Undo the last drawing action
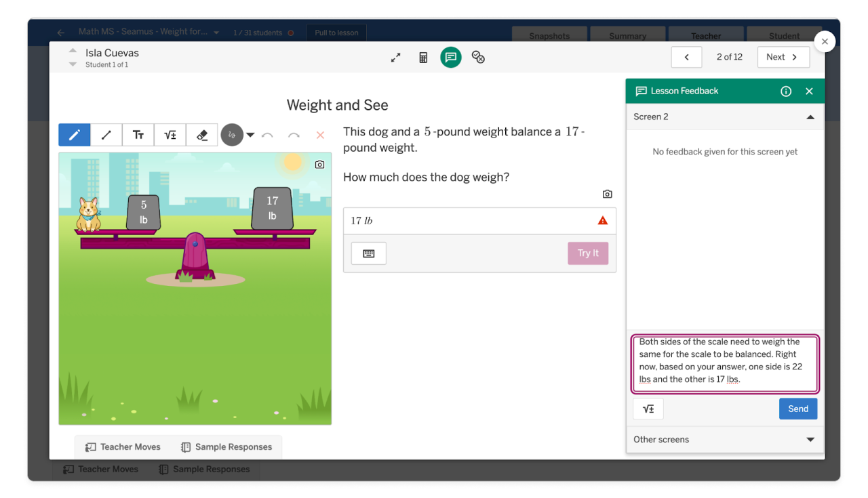Image resolution: width=868 pixels, height=498 pixels. click(x=268, y=135)
